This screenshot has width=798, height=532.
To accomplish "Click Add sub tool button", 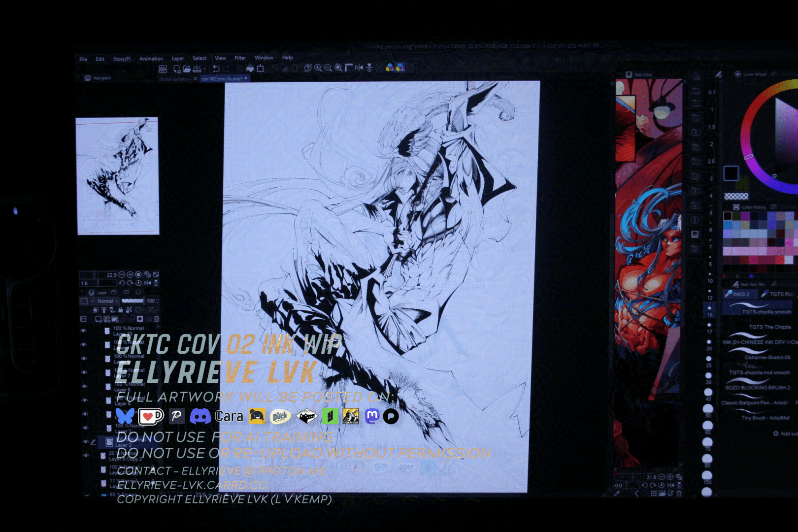I will 785,433.
